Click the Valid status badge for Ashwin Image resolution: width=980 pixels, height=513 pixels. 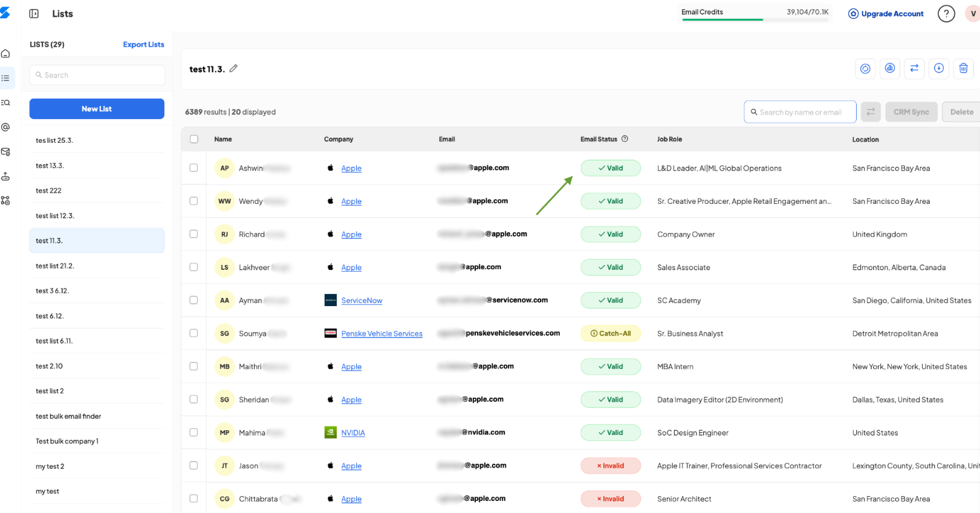(611, 168)
